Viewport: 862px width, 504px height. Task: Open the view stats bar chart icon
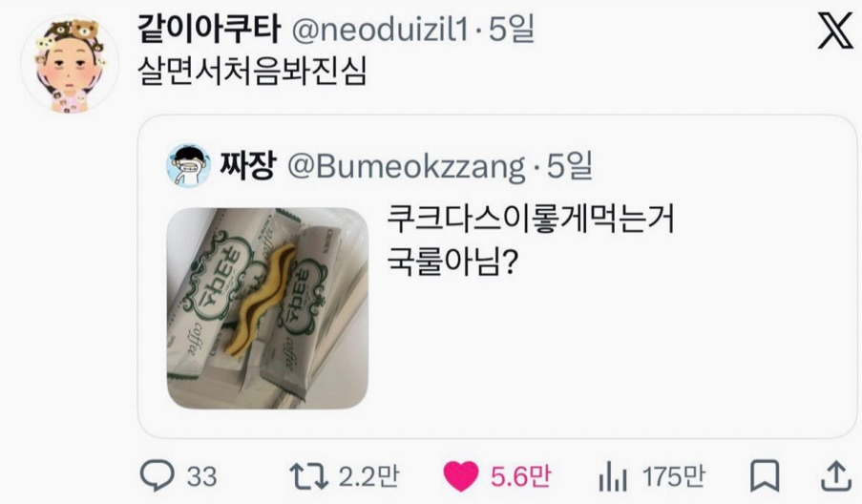point(613,476)
